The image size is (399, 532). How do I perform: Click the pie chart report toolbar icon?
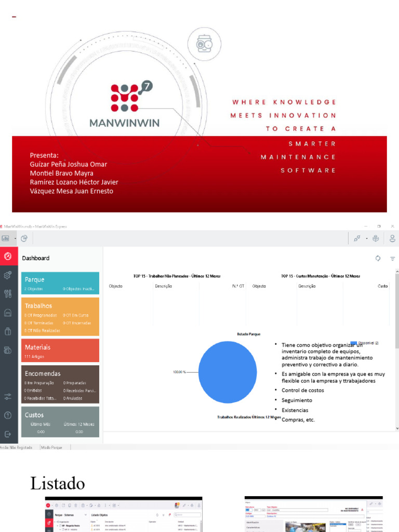click(x=24, y=238)
